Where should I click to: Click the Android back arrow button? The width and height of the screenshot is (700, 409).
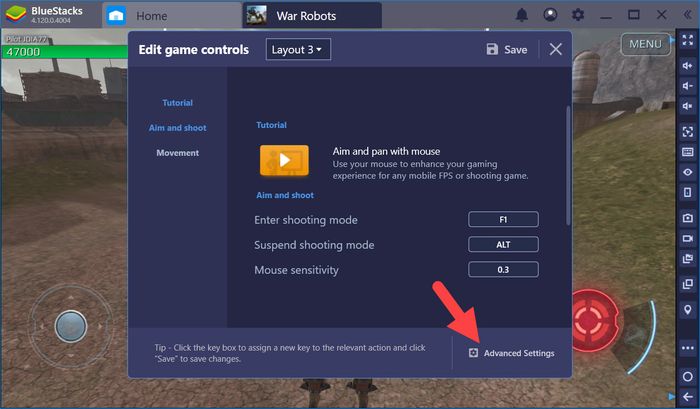coord(688,396)
